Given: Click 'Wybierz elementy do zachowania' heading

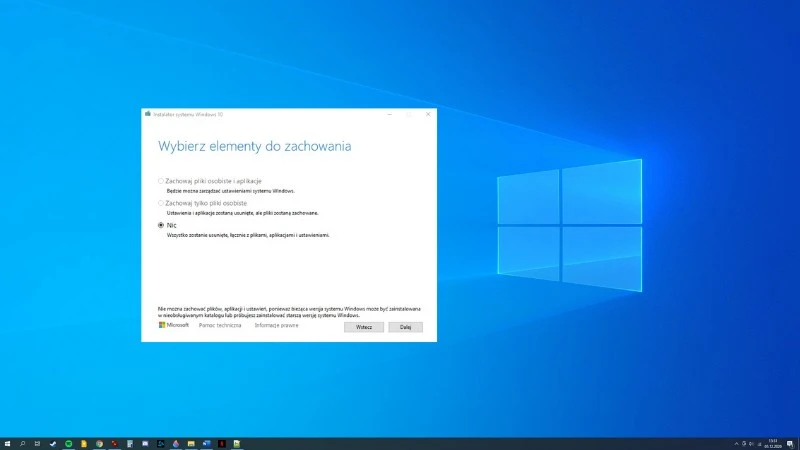Looking at the screenshot, I should tap(255, 146).
